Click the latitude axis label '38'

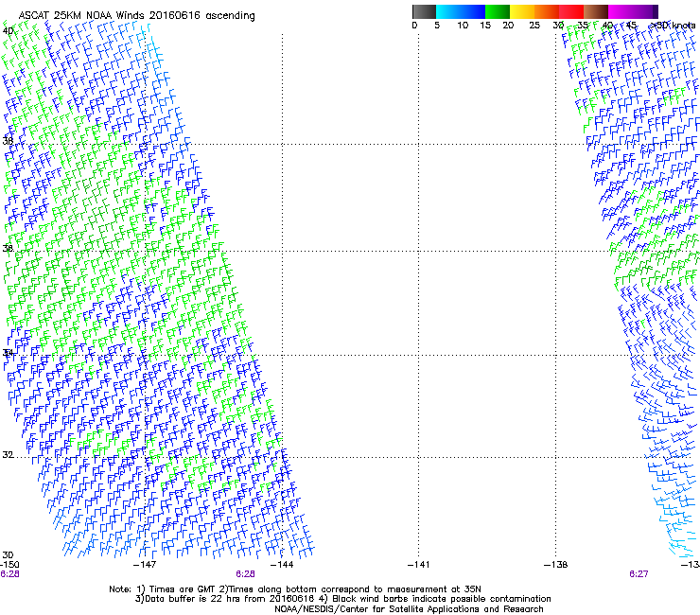[x=8, y=141]
